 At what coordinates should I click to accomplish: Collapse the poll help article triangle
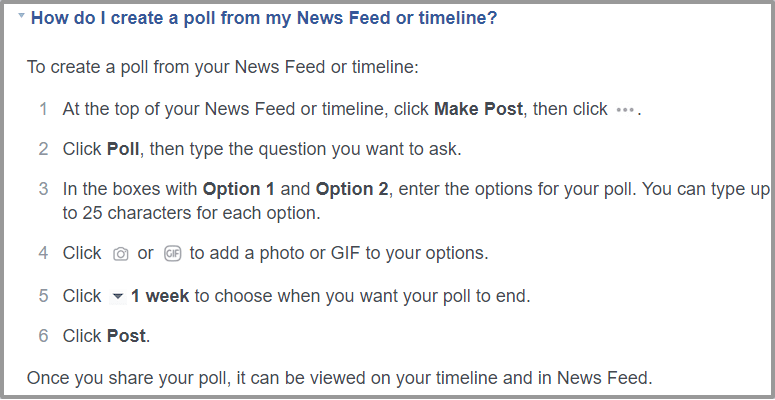click(21, 16)
